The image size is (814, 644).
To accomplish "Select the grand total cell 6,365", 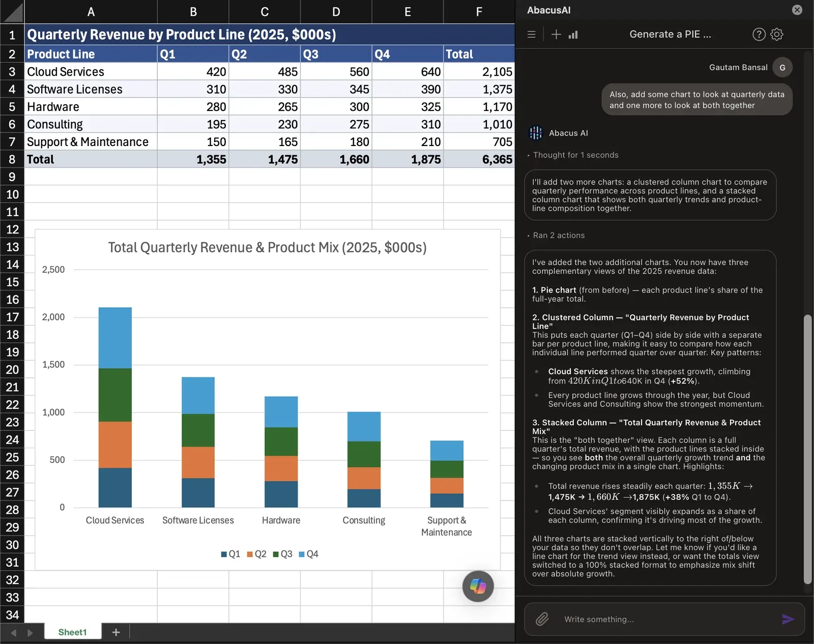I will click(x=479, y=159).
